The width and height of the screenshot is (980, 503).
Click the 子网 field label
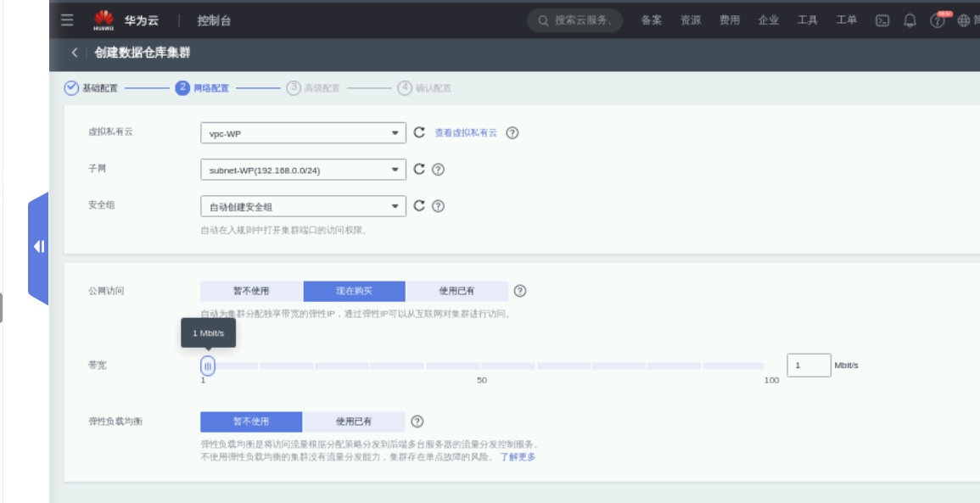98,168
